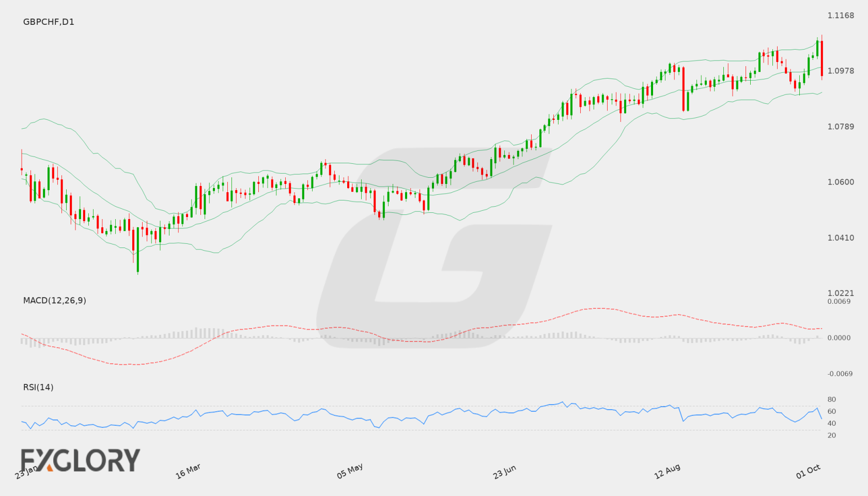
Task: Click the 23 Jan date label
Action: click(x=26, y=472)
